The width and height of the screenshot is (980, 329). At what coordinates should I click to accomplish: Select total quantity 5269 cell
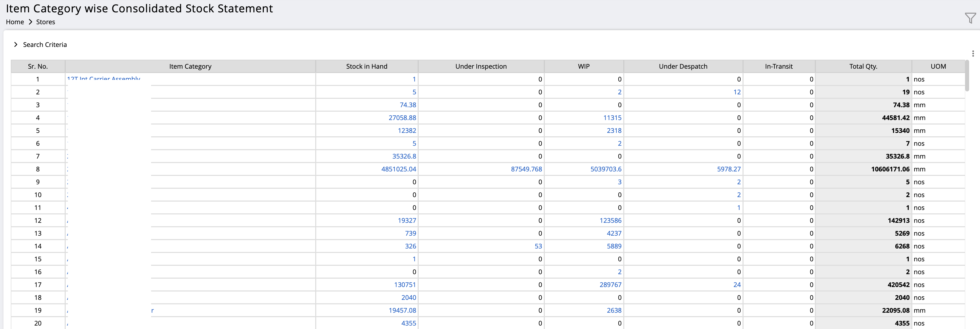click(x=863, y=233)
